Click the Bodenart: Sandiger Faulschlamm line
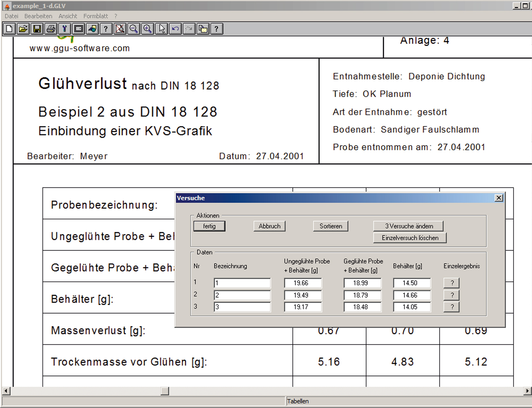Viewport: 532px width, 408px height. pyautogui.click(x=406, y=130)
